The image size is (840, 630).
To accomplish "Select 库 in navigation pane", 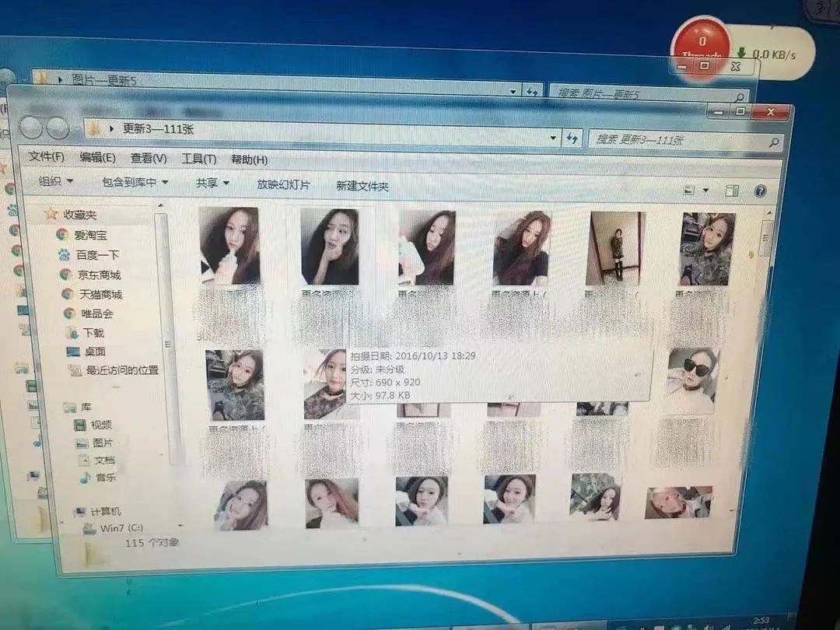I will [x=86, y=407].
